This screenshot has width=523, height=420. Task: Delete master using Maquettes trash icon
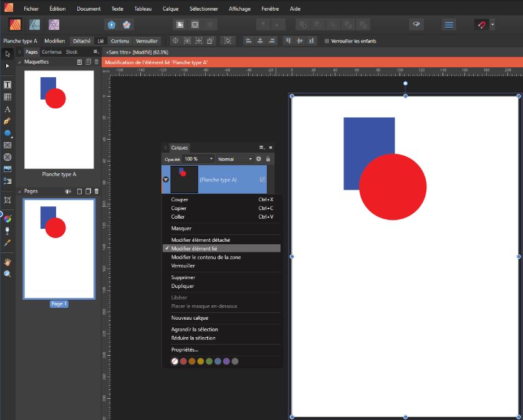[97, 62]
